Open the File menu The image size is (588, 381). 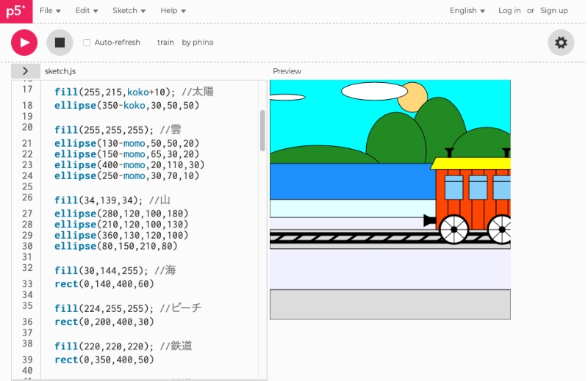click(50, 11)
